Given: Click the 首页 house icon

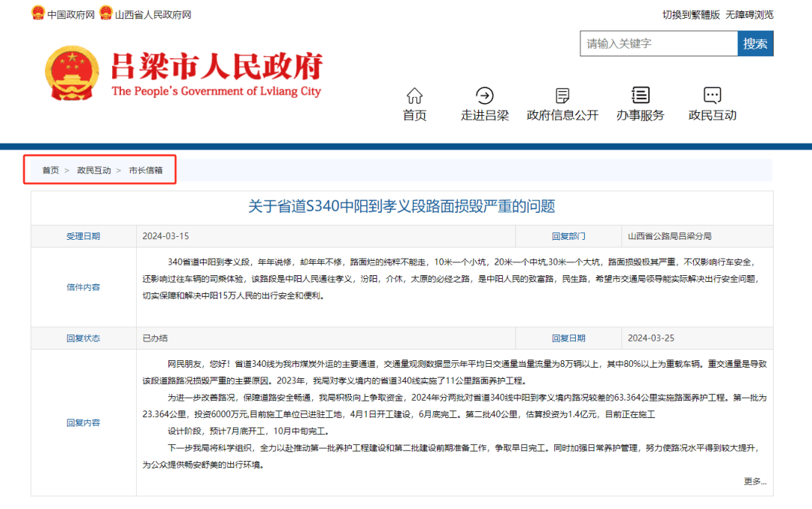Looking at the screenshot, I should 414,95.
